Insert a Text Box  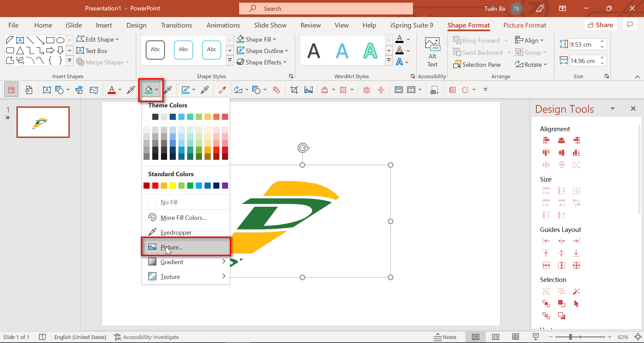pos(92,51)
